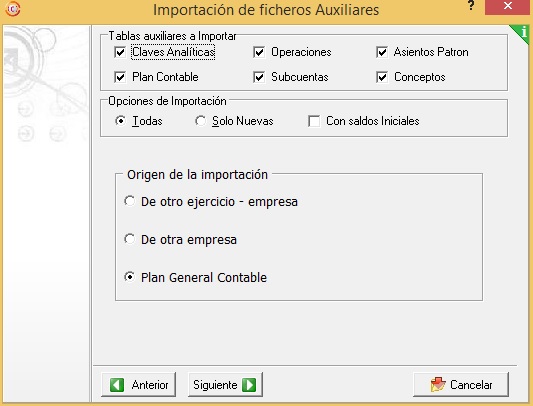Click the question mark help icon
533x406 pixels.
click(471, 6)
